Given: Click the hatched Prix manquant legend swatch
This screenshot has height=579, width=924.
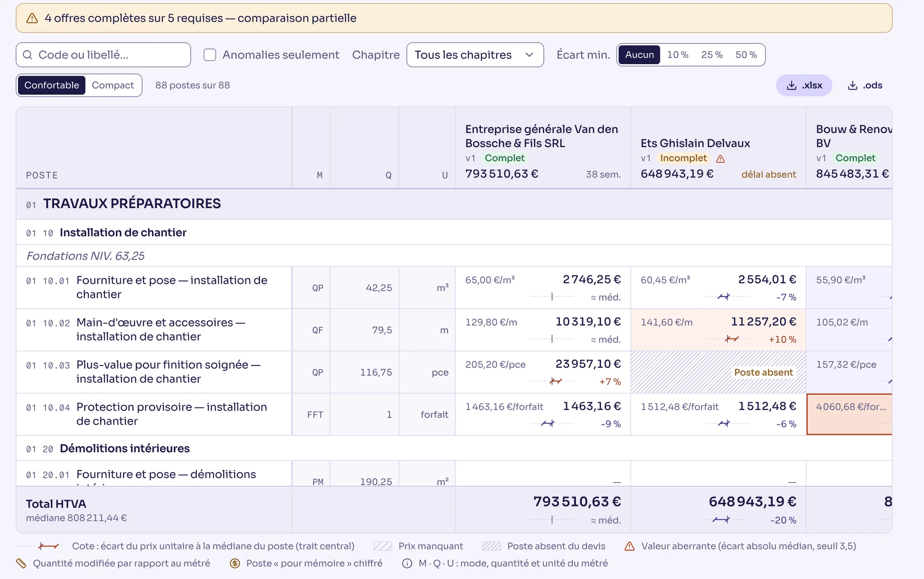Looking at the screenshot, I should click(x=383, y=546).
